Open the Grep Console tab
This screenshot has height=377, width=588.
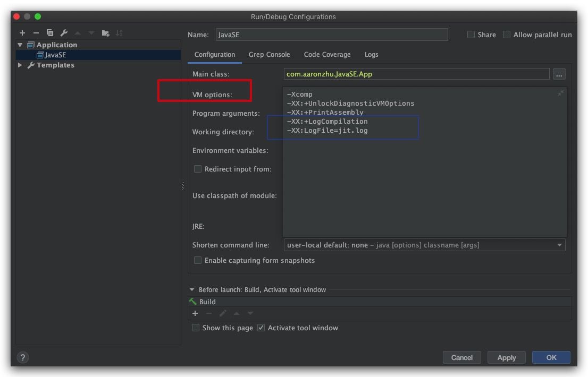pos(269,54)
